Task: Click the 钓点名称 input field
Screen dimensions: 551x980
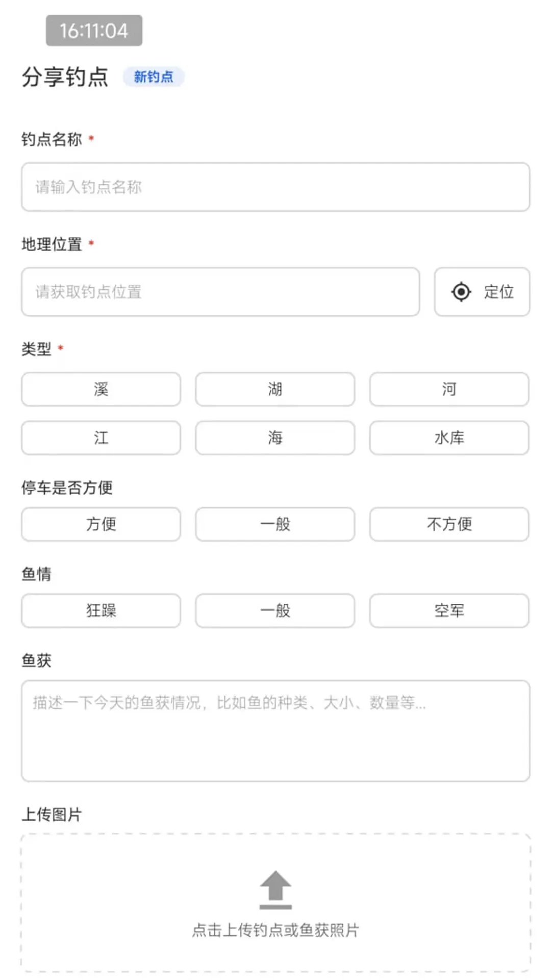Action: click(275, 187)
